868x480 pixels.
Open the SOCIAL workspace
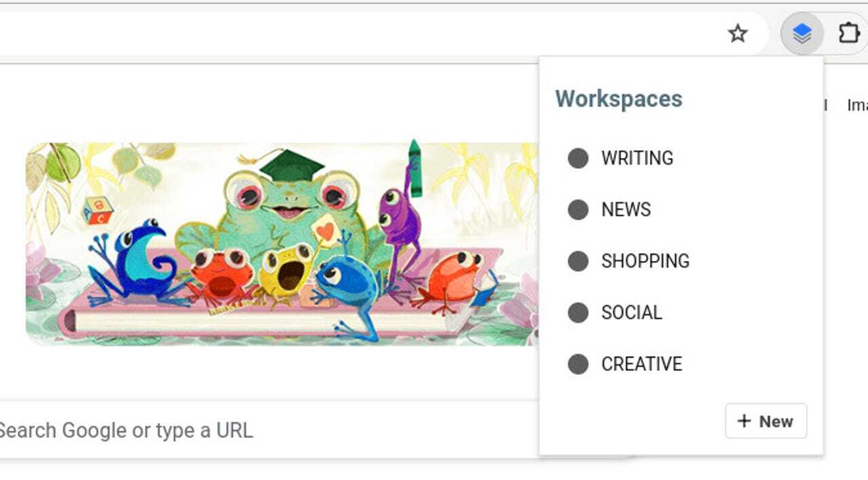coord(631,313)
